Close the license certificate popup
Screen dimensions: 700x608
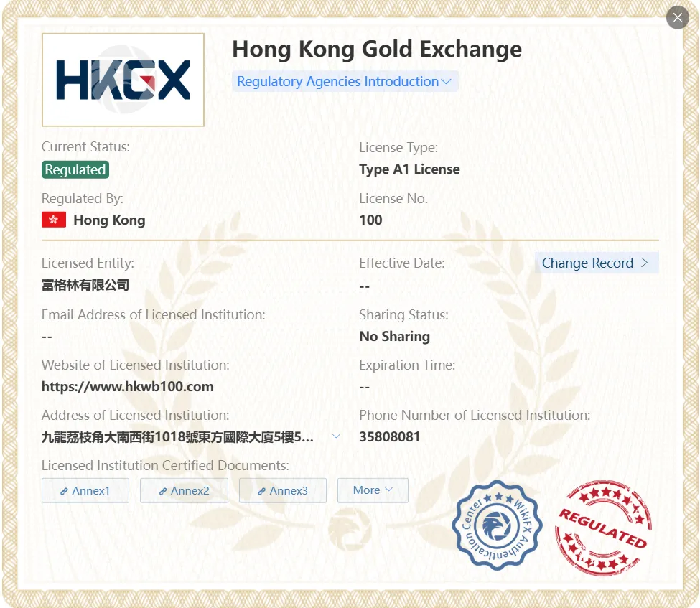point(677,17)
